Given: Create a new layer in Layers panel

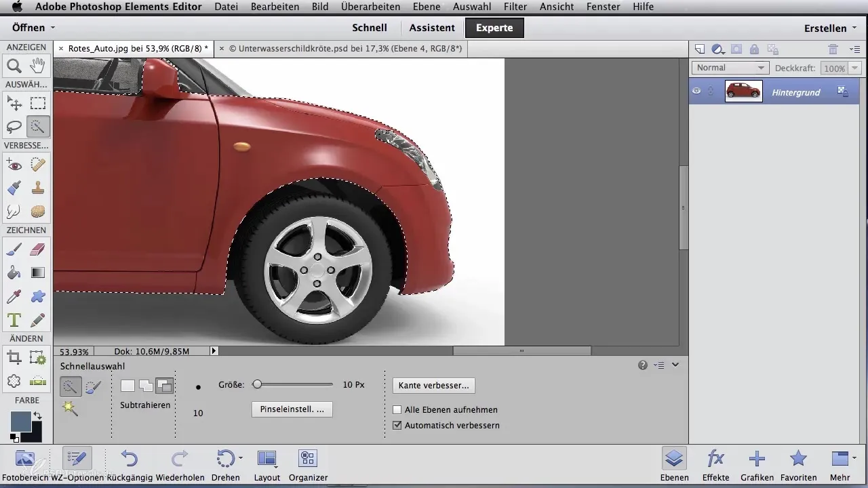Looking at the screenshot, I should coord(700,49).
